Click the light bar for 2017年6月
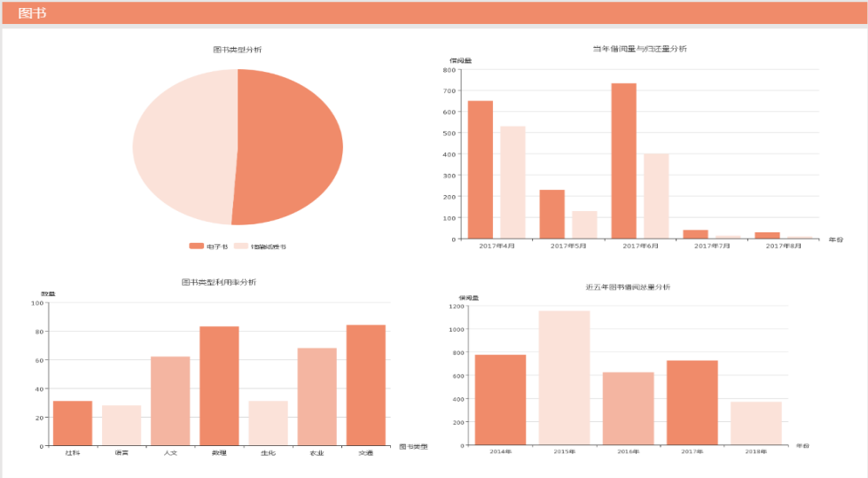This screenshot has height=478, width=868. (x=656, y=196)
